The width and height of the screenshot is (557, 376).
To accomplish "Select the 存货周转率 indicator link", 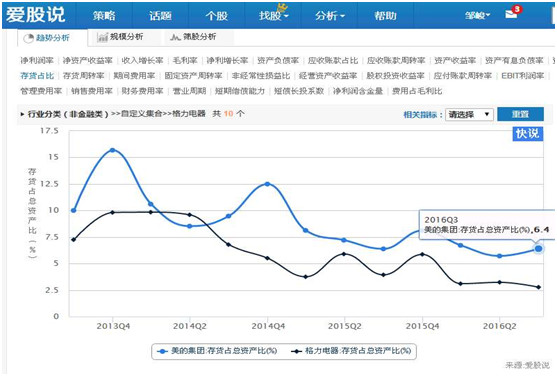I will point(83,76).
